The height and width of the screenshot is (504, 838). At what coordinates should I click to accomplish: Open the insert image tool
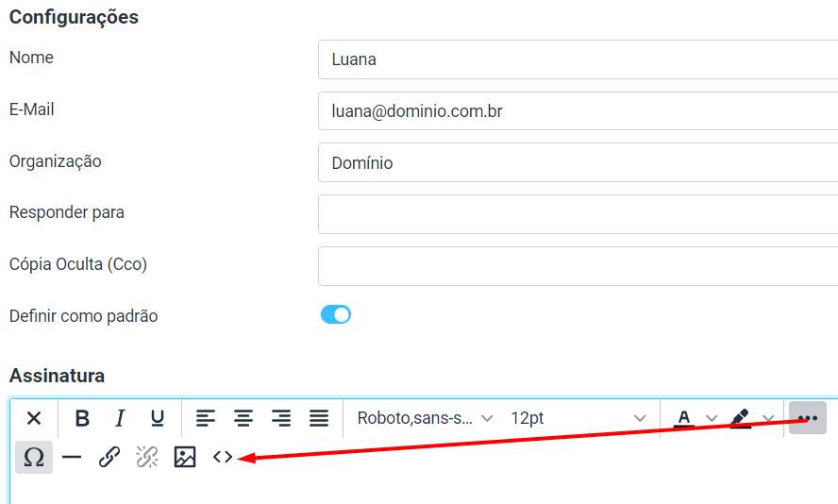pos(185,458)
